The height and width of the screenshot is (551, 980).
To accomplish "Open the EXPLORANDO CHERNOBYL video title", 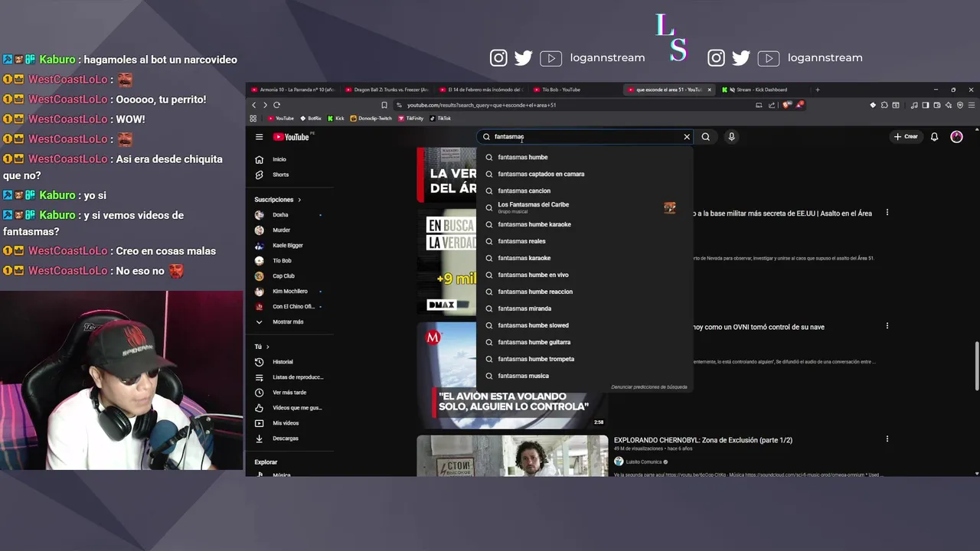I will click(x=703, y=440).
